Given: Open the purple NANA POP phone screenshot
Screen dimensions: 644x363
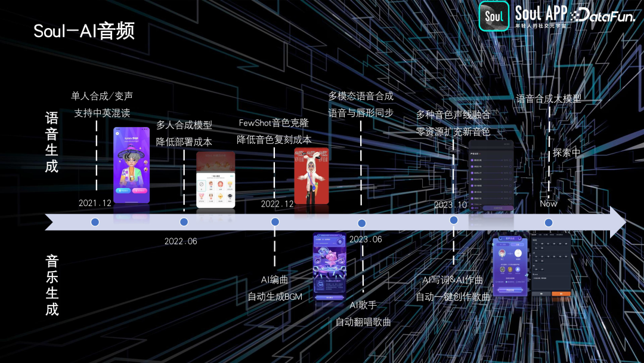Looking at the screenshot, I should click(x=131, y=165).
